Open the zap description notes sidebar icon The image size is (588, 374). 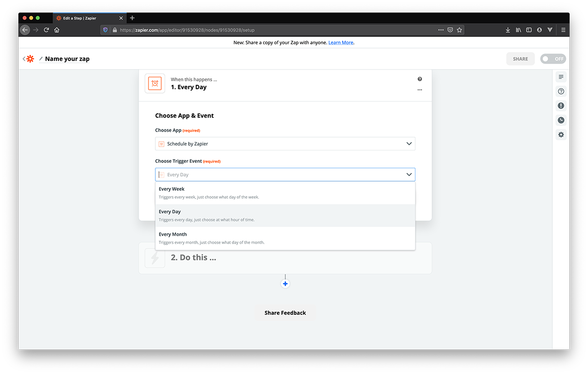[561, 77]
